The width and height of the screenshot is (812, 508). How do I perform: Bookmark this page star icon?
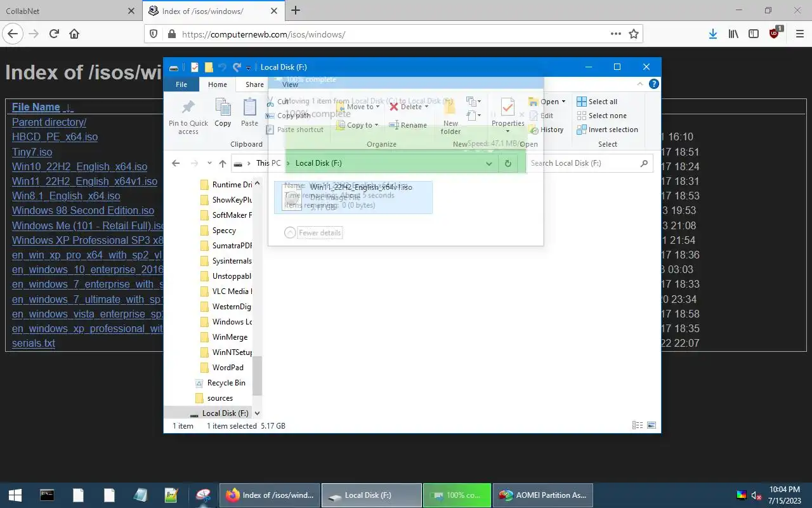[x=633, y=34]
